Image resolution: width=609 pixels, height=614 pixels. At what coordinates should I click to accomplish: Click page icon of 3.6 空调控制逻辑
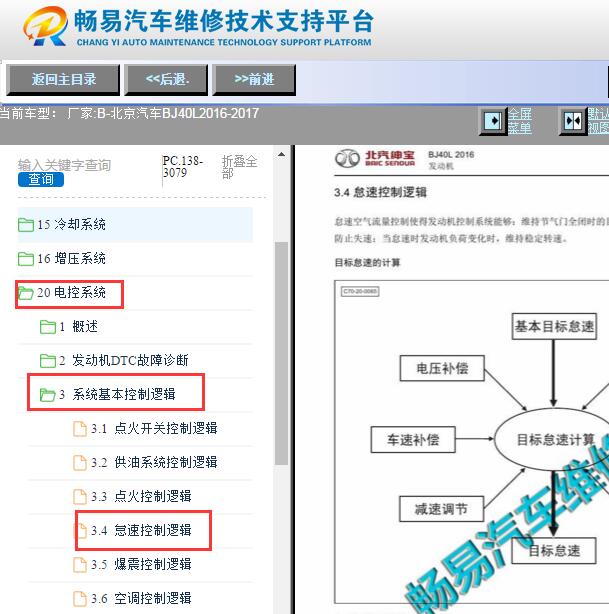click(x=80, y=599)
